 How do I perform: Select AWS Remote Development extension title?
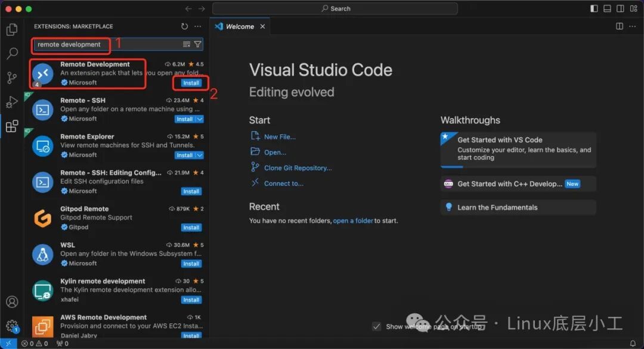103,317
